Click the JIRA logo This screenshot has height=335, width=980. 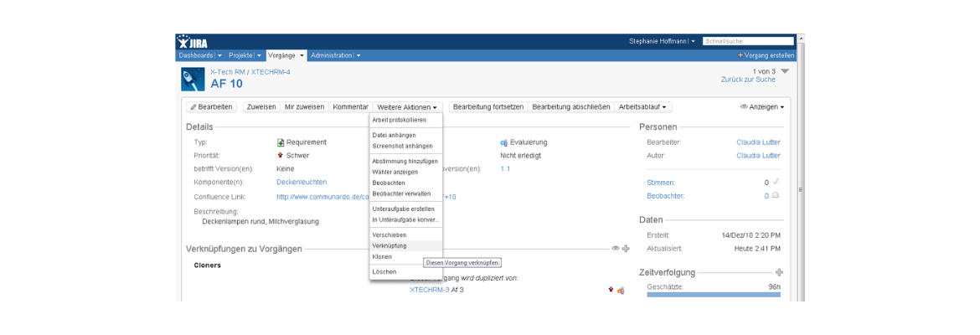pyautogui.click(x=191, y=42)
